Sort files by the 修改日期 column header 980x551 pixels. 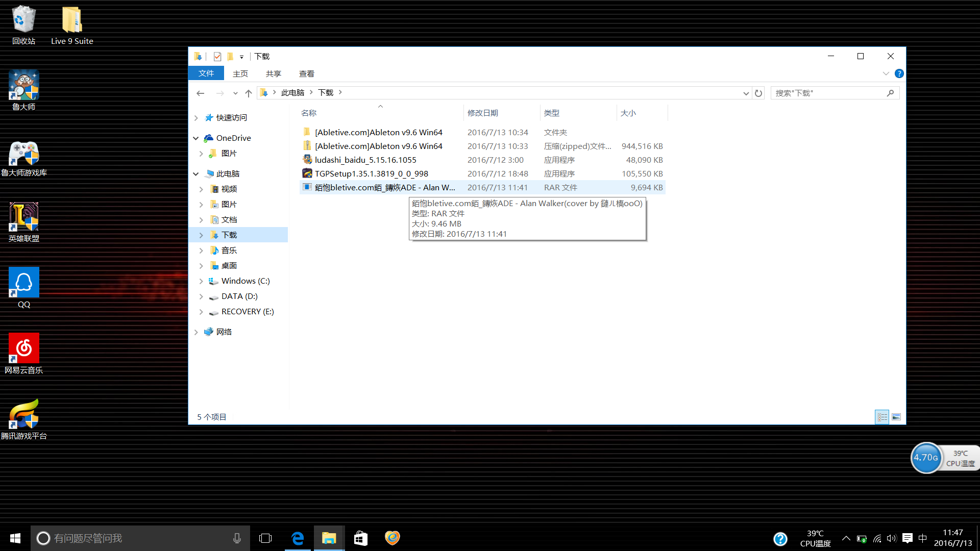pyautogui.click(x=482, y=113)
